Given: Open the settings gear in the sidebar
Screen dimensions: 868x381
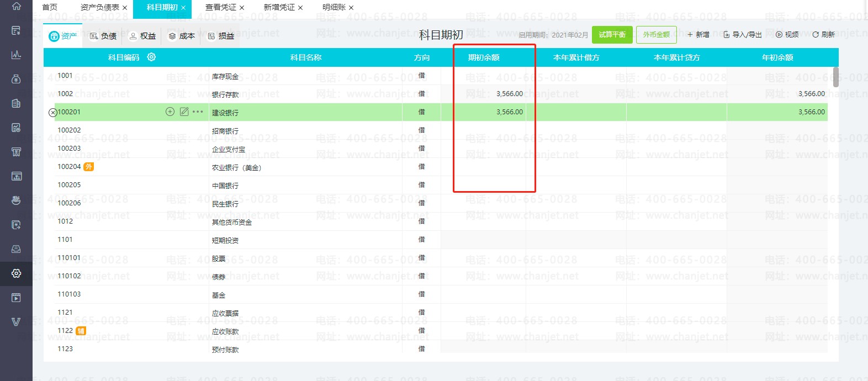Looking at the screenshot, I should (x=16, y=273).
